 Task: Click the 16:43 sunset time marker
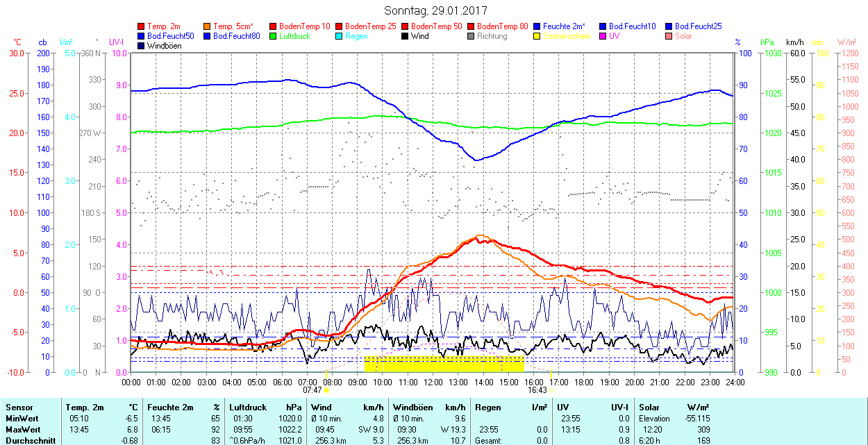pos(538,390)
